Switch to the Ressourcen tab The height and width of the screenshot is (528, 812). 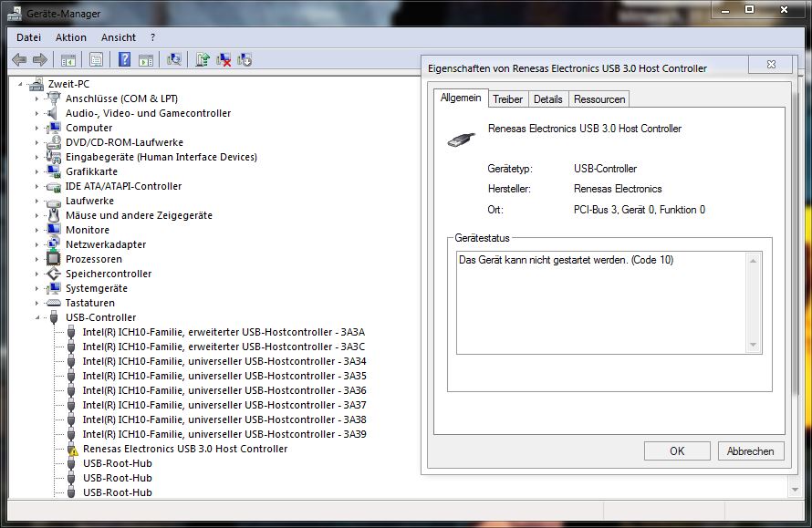599,98
